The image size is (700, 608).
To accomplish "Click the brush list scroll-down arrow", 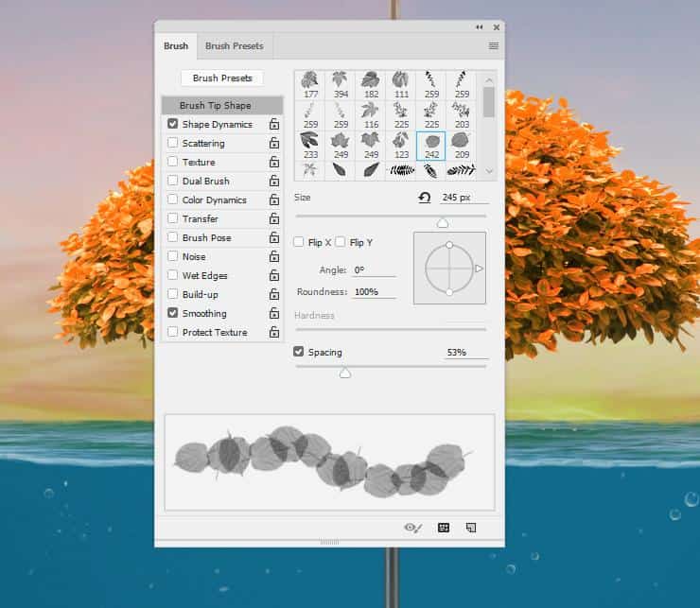I will 489,171.
